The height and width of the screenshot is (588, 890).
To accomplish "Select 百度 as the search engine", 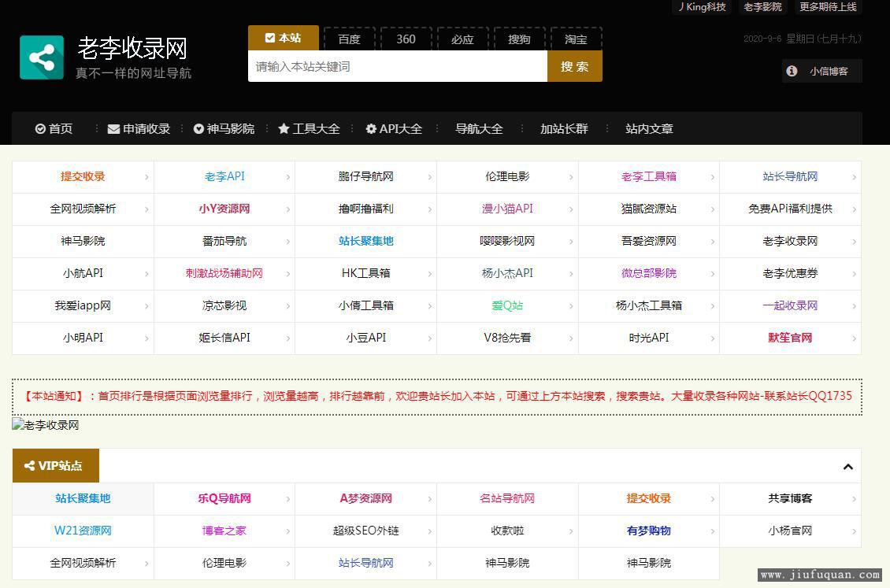I will (x=349, y=39).
